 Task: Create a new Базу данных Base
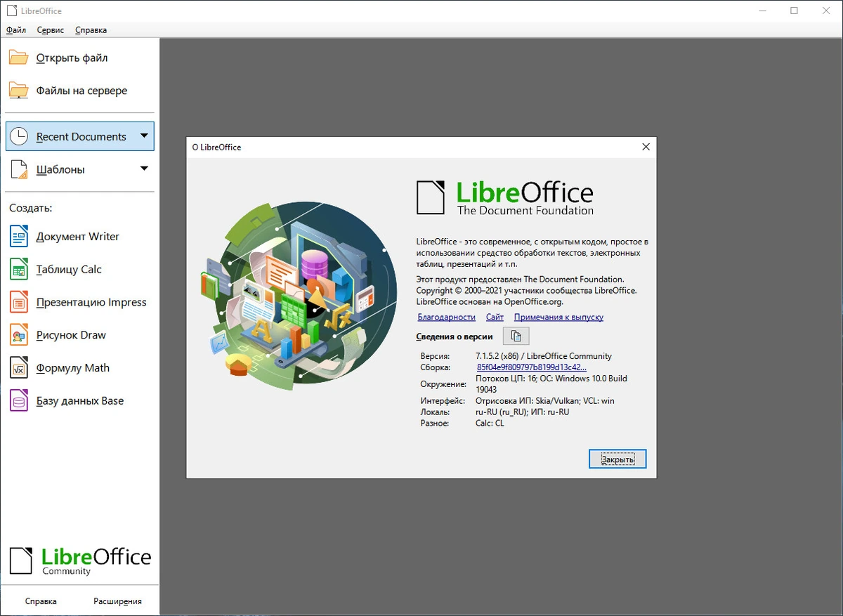point(79,400)
